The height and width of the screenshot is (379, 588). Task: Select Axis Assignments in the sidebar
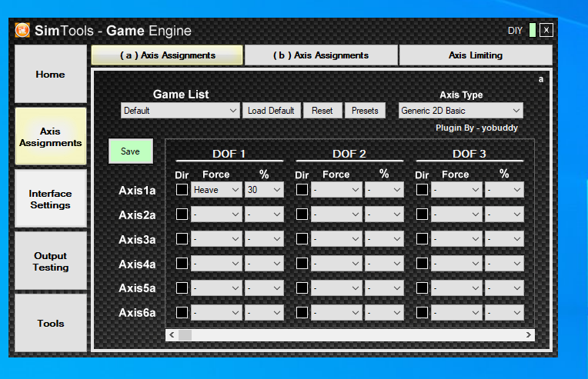point(51,137)
